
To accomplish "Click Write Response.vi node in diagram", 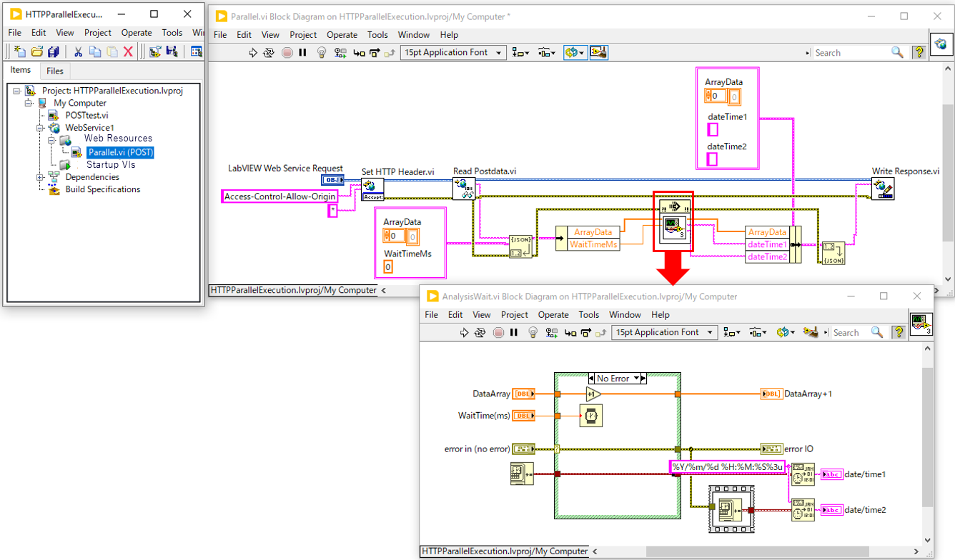I will pyautogui.click(x=883, y=188).
